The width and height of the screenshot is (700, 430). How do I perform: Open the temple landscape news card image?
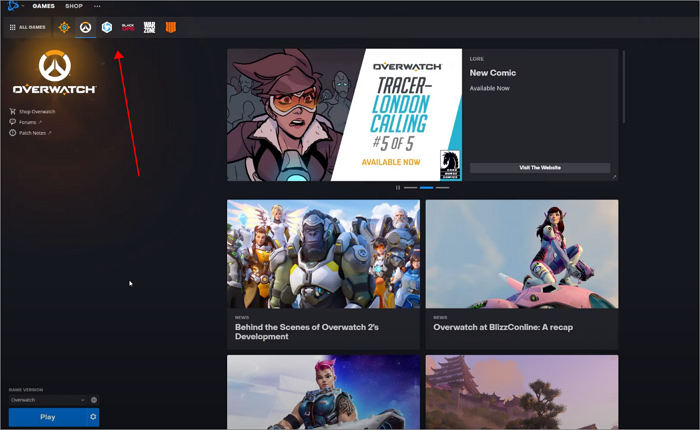(522, 392)
